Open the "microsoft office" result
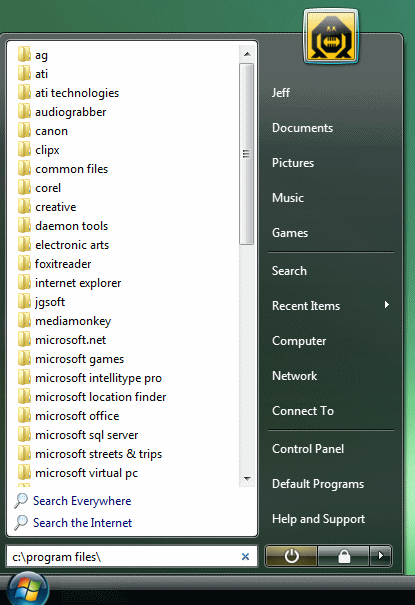Image resolution: width=415 pixels, height=605 pixels. point(77,416)
